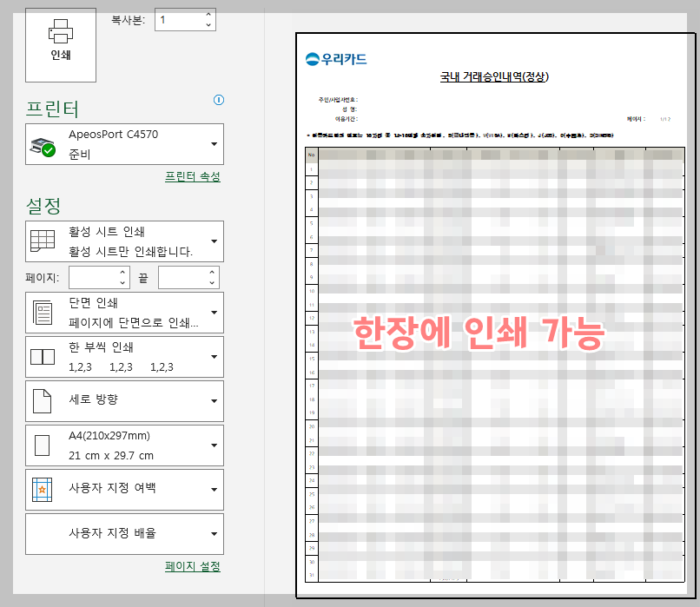The image size is (700, 607).
Task: Click the large 인쇄 print button icon
Action: coord(60,33)
